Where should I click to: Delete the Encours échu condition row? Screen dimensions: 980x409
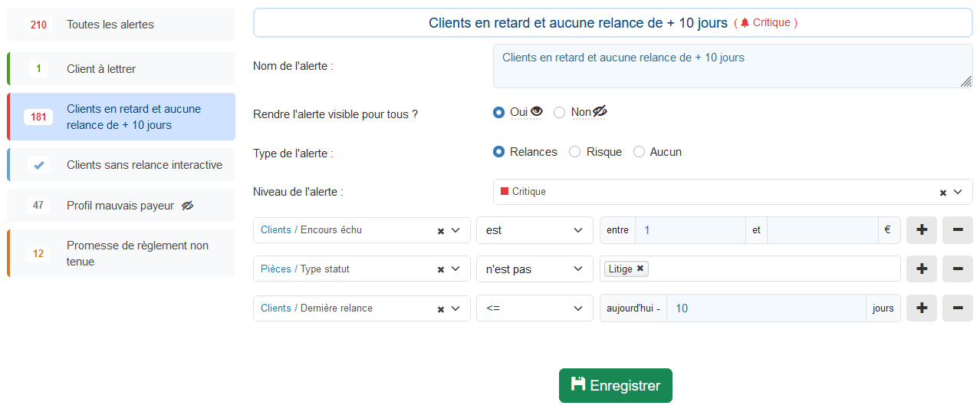(958, 229)
